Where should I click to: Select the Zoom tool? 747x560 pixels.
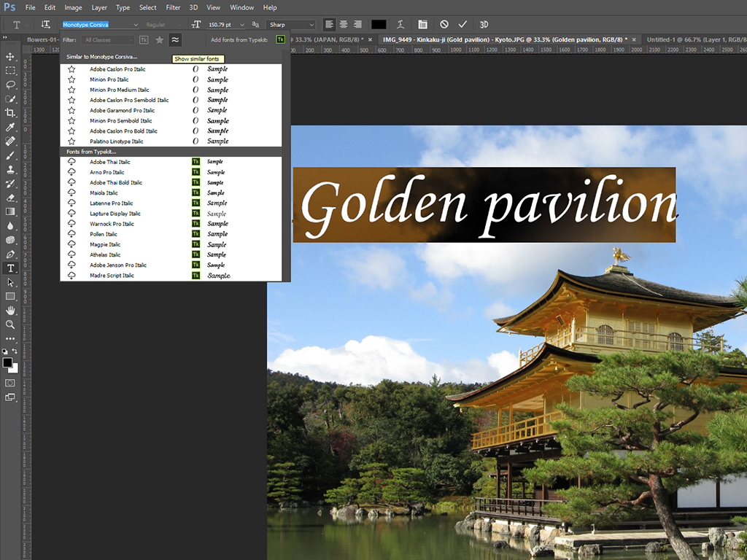tap(10, 324)
